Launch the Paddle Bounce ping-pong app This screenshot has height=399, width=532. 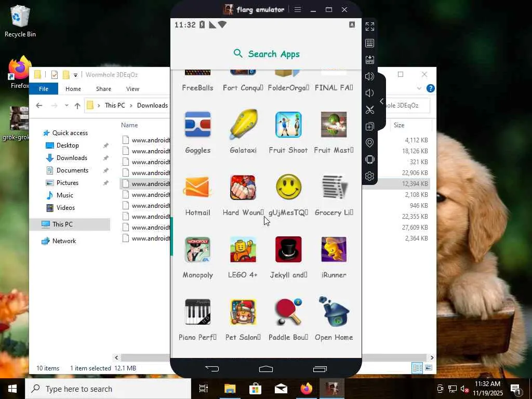(288, 312)
